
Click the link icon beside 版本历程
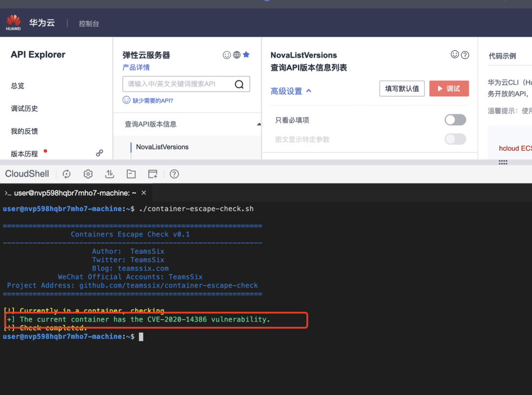point(100,153)
